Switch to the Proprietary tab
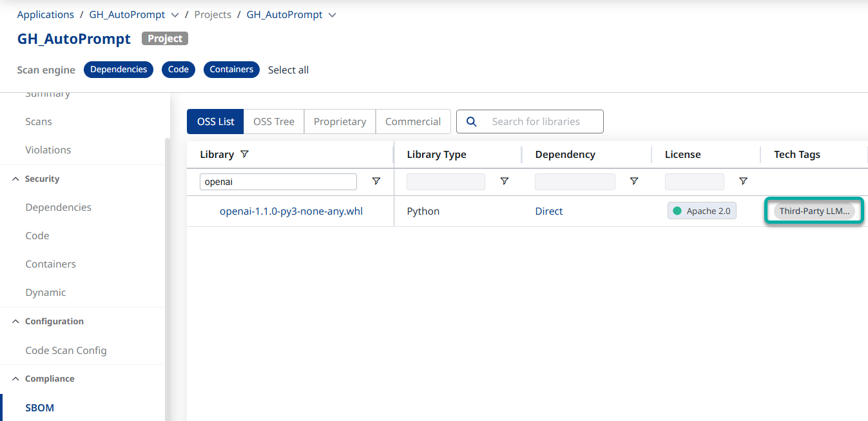The image size is (868, 421). click(x=340, y=122)
